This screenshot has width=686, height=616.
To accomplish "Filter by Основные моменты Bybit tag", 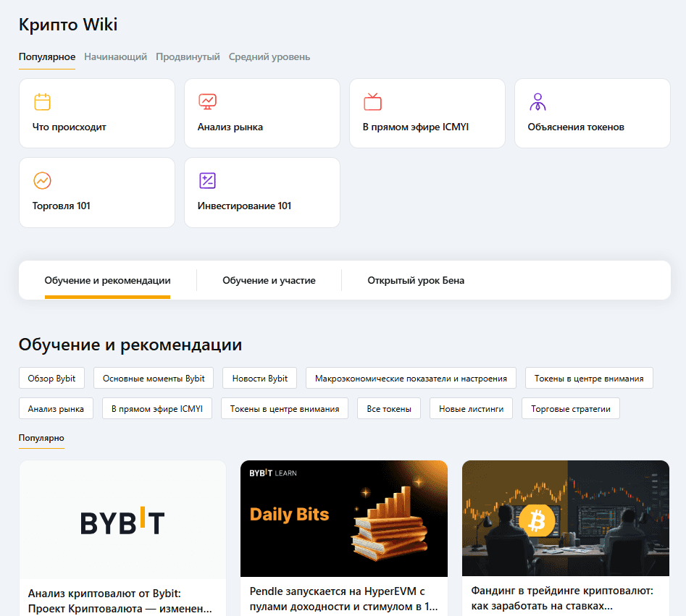I will (x=154, y=378).
